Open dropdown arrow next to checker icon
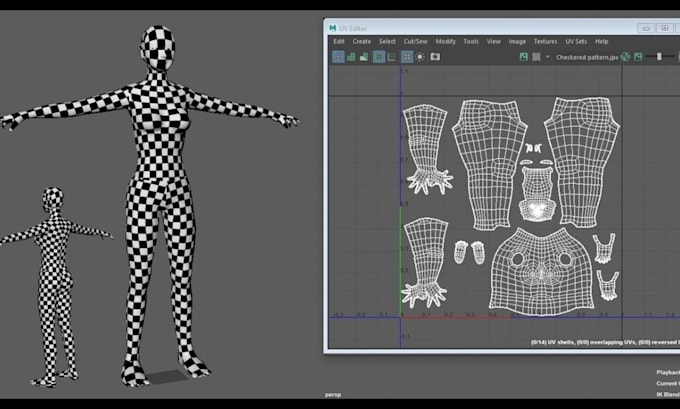The height and width of the screenshot is (409, 680). [x=547, y=57]
